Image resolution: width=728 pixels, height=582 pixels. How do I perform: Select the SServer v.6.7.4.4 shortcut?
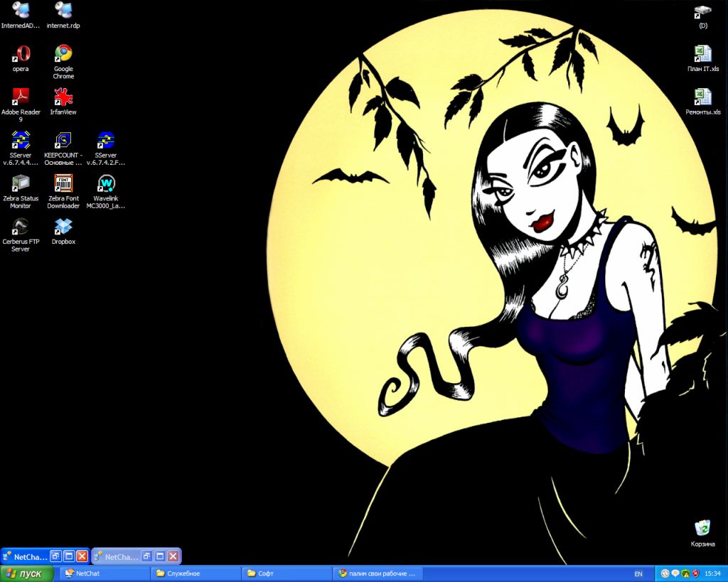[x=21, y=148]
